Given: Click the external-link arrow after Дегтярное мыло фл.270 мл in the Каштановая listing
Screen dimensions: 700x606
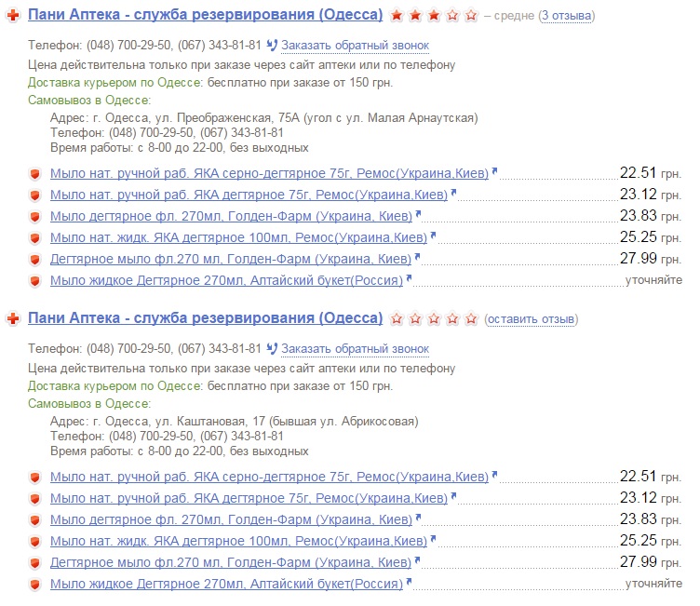Looking at the screenshot, I should (417, 561).
